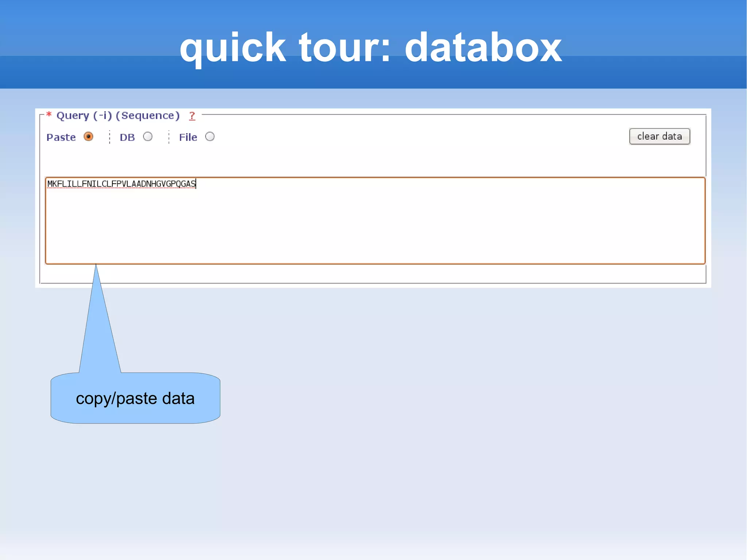Click the File option label
Image resolution: width=747 pixels, height=560 pixels.
point(188,137)
